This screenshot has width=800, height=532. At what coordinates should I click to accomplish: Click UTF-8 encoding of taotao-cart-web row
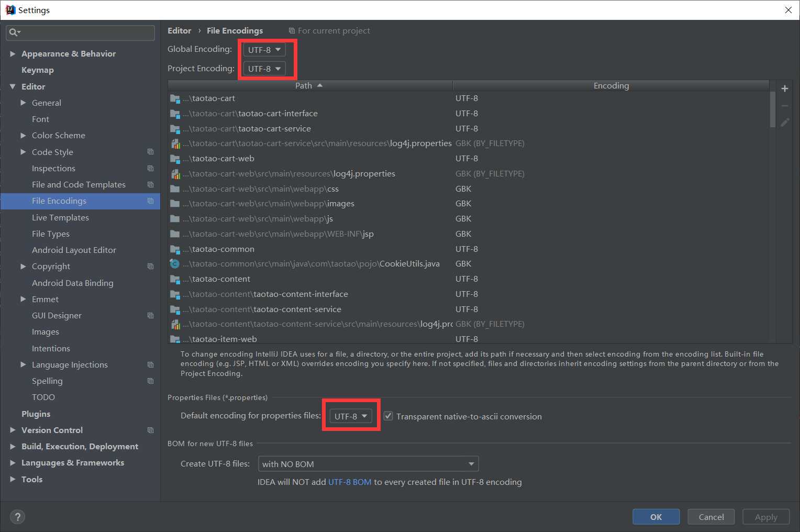(466, 159)
